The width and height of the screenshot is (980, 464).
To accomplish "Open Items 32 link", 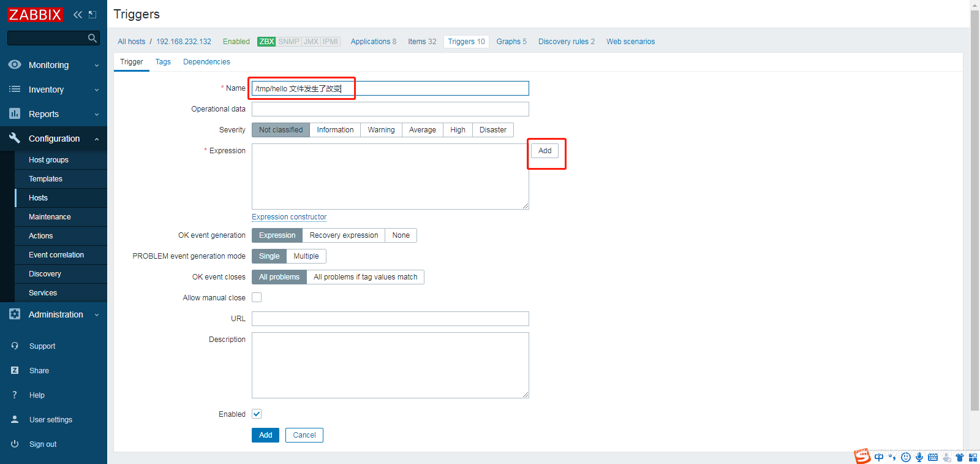I will click(x=422, y=42).
